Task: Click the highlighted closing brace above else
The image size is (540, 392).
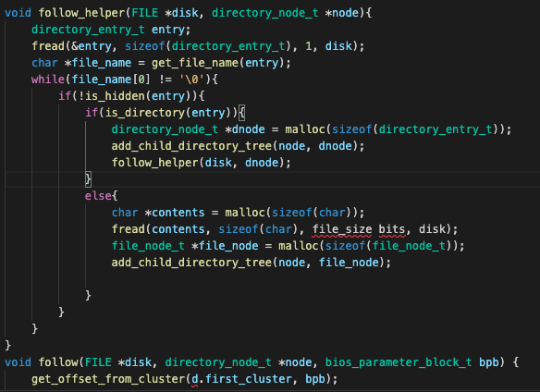Action: [88, 179]
